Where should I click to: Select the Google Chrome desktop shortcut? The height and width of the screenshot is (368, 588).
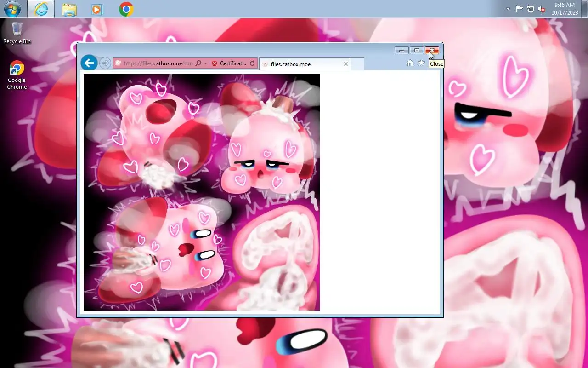click(x=17, y=75)
